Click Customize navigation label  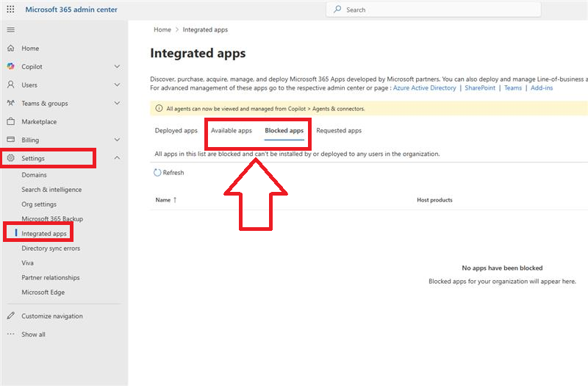(x=52, y=316)
